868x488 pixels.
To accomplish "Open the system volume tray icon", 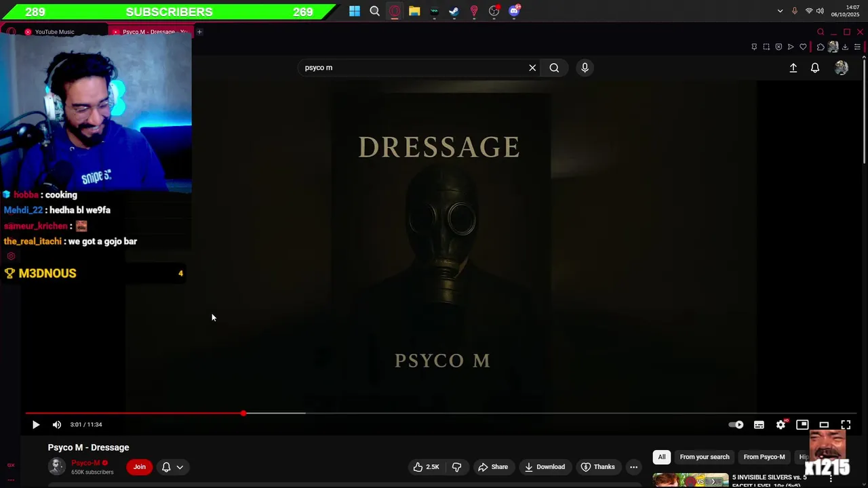I will pos(820,11).
